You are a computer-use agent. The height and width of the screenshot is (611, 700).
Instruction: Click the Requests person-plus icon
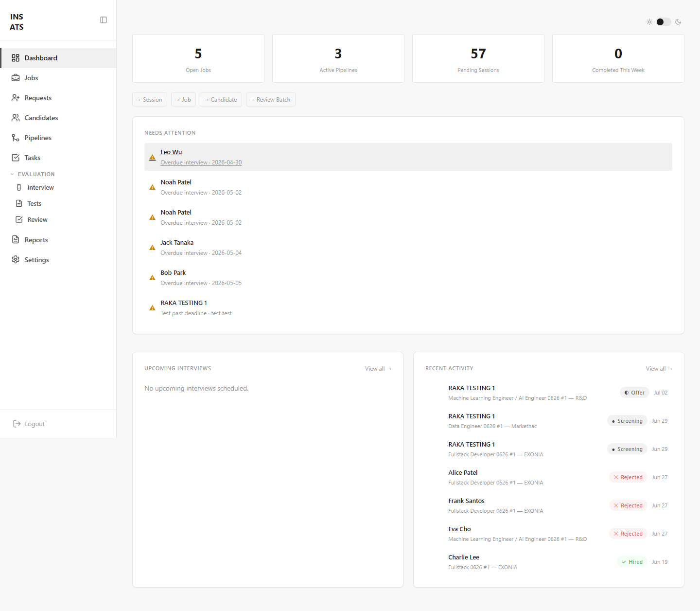(x=16, y=98)
